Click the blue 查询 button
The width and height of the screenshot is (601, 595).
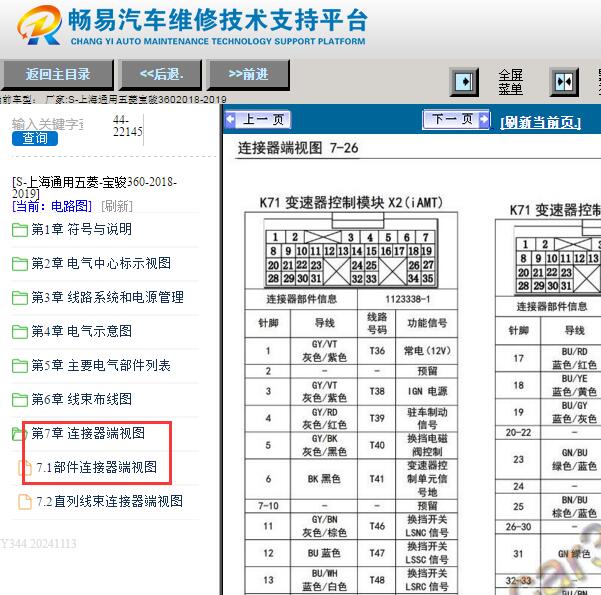(35, 138)
